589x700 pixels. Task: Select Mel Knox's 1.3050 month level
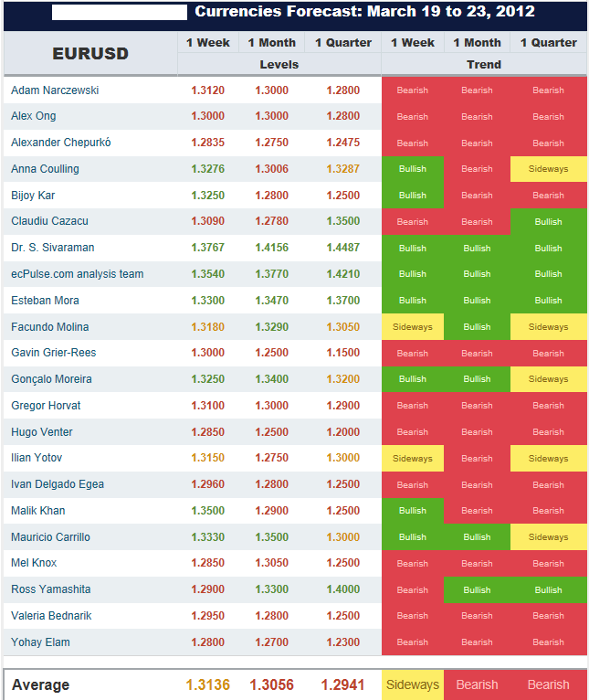(x=272, y=563)
